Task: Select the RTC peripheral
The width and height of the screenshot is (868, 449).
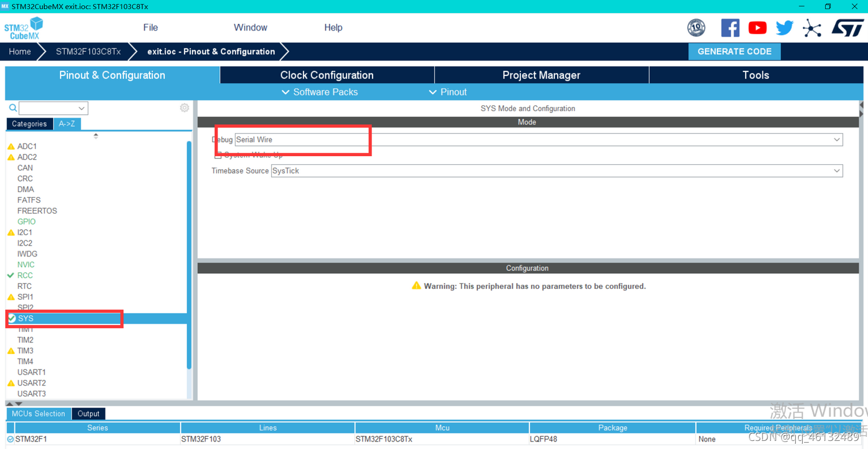Action: 25,286
